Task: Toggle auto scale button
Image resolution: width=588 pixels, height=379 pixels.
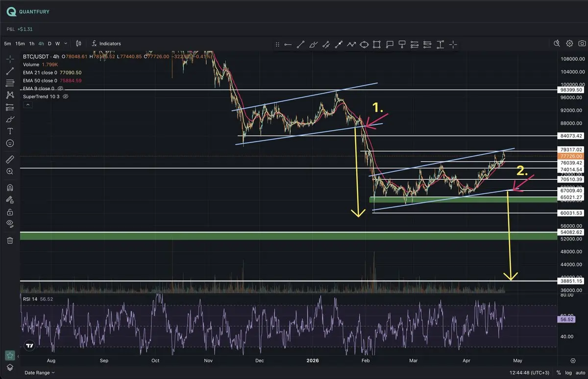Action: (580, 373)
